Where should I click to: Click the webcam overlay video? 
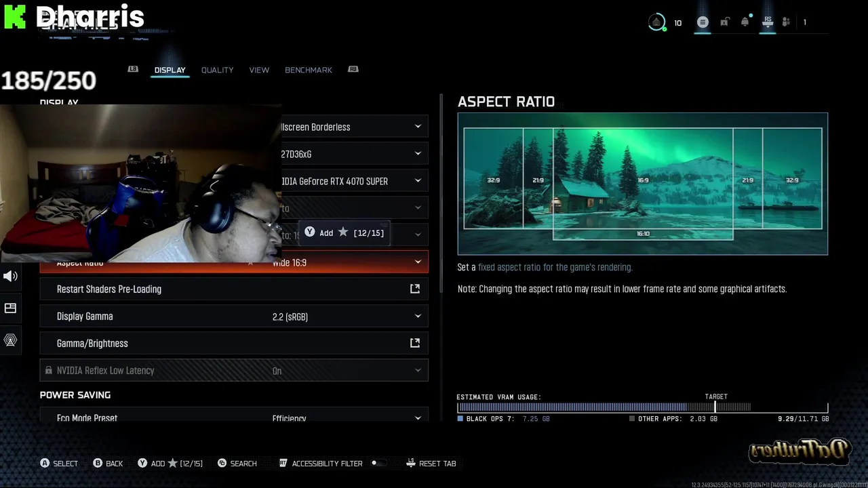pos(140,184)
